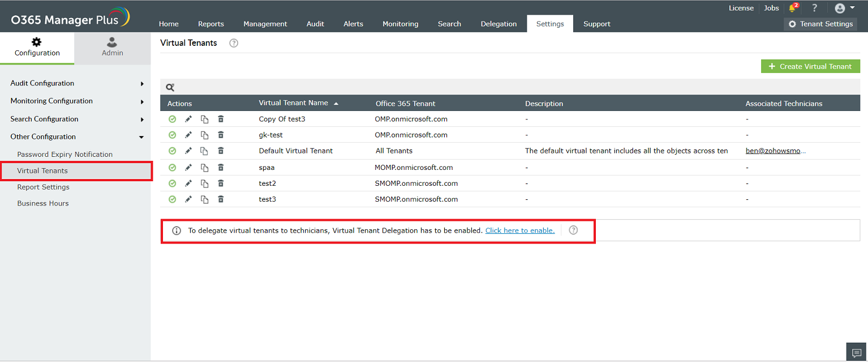Screen dimensions: 868x363
Task: Open Report Settings
Action: 44,187
